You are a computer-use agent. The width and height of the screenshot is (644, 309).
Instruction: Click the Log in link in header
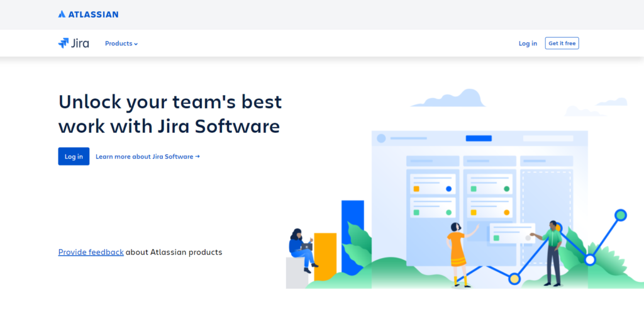[528, 43]
